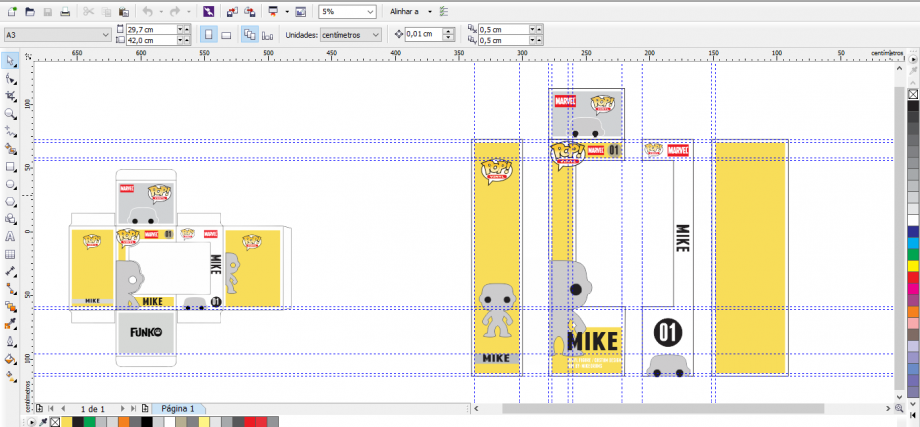The image size is (920, 427).
Task: Switch page to landscape orientation
Action: 226,34
